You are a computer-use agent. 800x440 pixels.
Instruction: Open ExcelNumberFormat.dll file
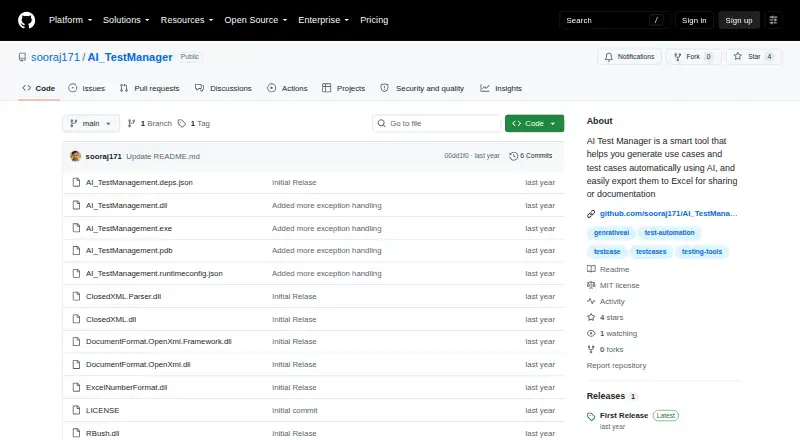pos(127,387)
